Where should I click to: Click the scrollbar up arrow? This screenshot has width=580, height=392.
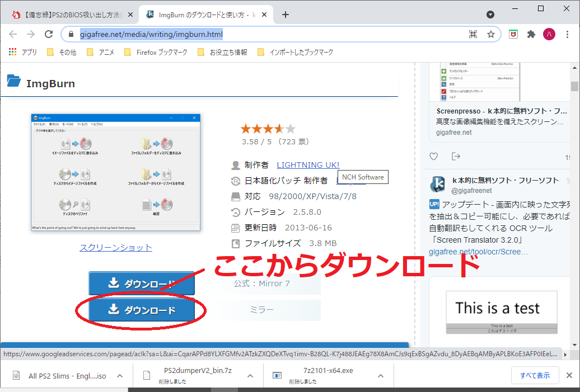click(x=574, y=68)
